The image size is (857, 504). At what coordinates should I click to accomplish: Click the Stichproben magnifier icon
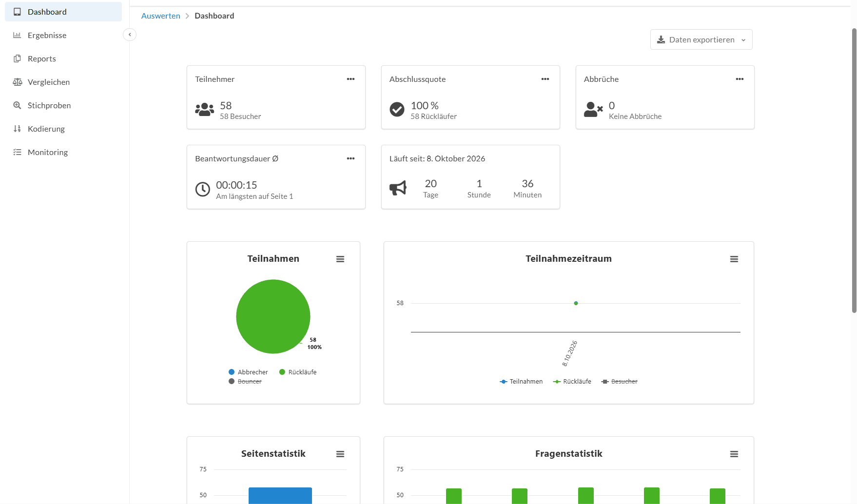coord(17,105)
